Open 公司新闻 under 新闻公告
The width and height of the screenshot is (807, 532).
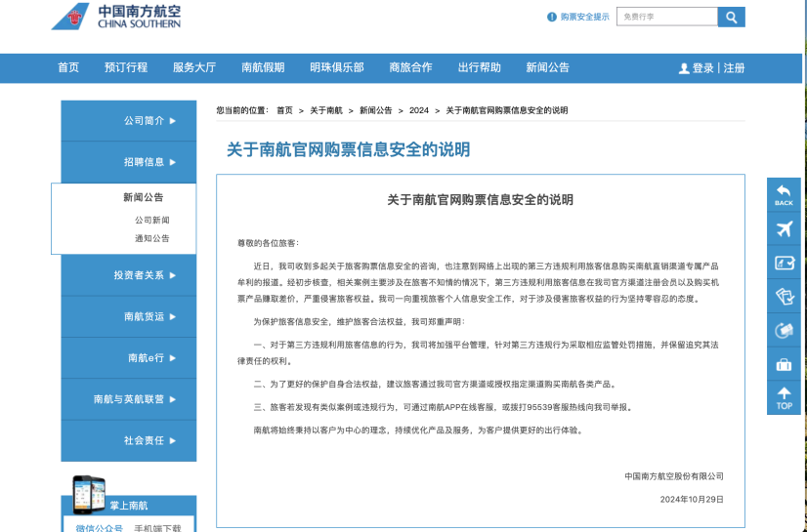point(152,220)
